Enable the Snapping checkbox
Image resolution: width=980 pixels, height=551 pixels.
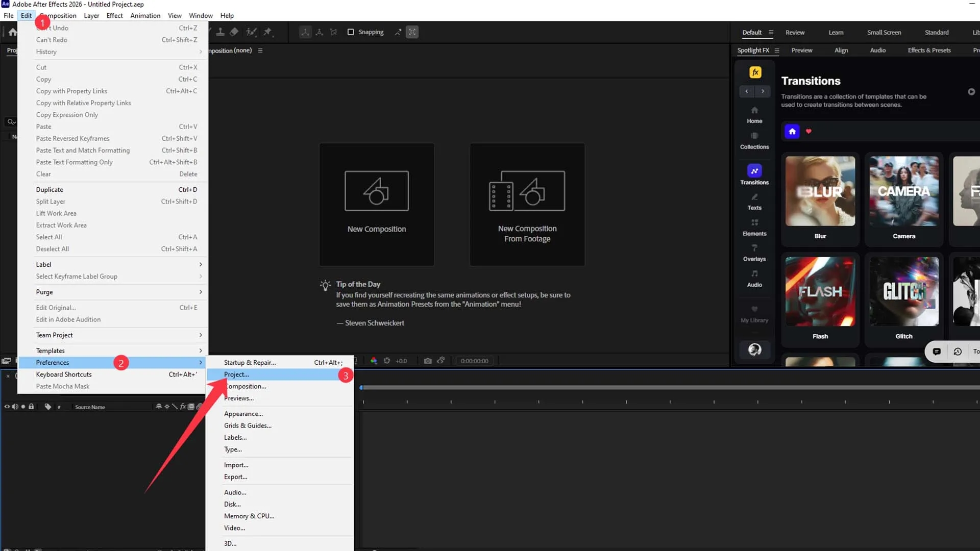coord(351,32)
